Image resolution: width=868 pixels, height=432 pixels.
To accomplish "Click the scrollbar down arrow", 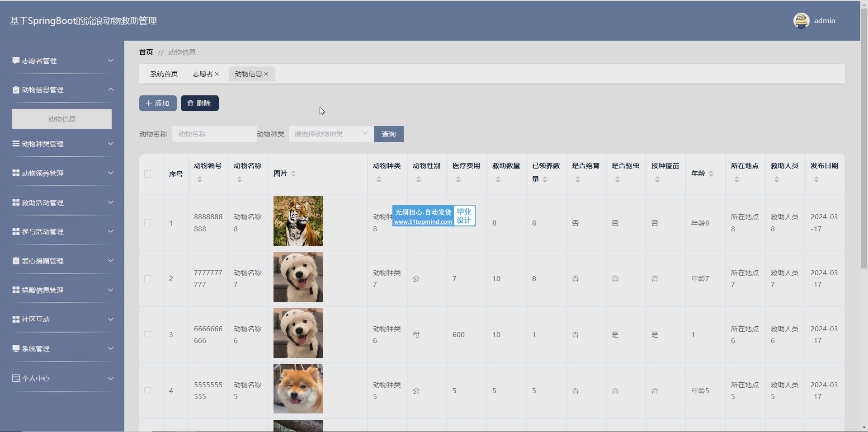I will coord(864,427).
